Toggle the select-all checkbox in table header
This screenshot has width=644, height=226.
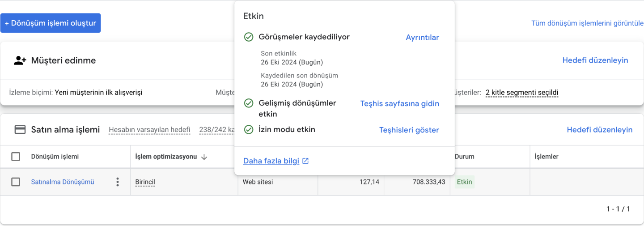click(16, 157)
